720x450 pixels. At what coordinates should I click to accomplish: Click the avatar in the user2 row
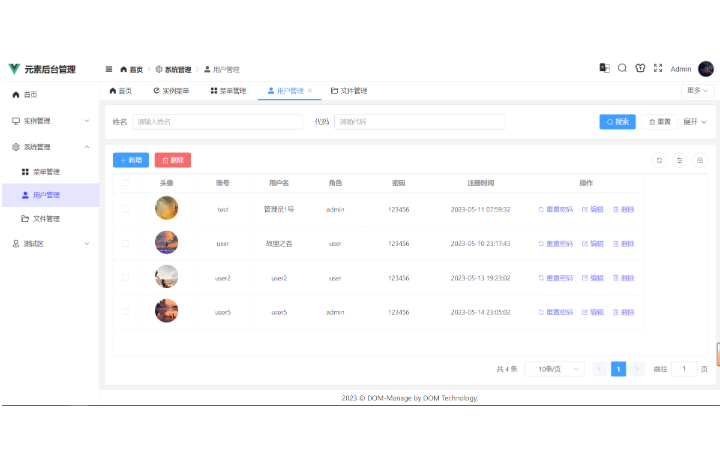tap(166, 276)
